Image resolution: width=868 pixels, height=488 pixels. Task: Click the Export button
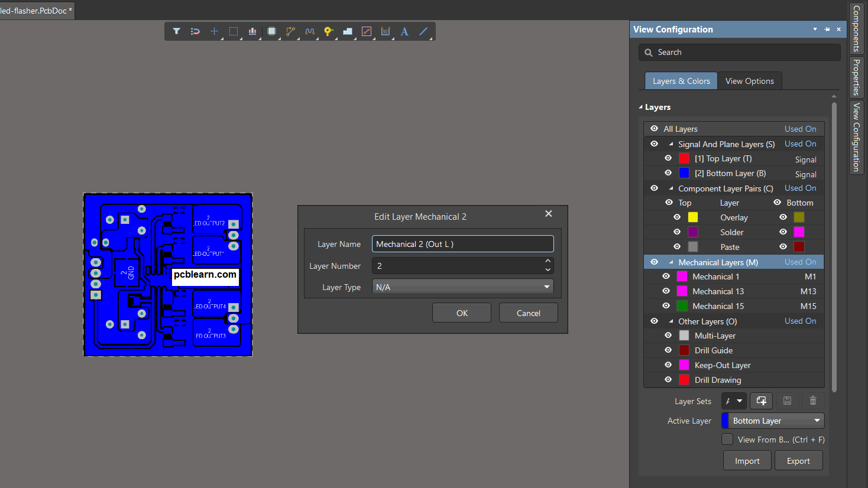pyautogui.click(x=798, y=461)
